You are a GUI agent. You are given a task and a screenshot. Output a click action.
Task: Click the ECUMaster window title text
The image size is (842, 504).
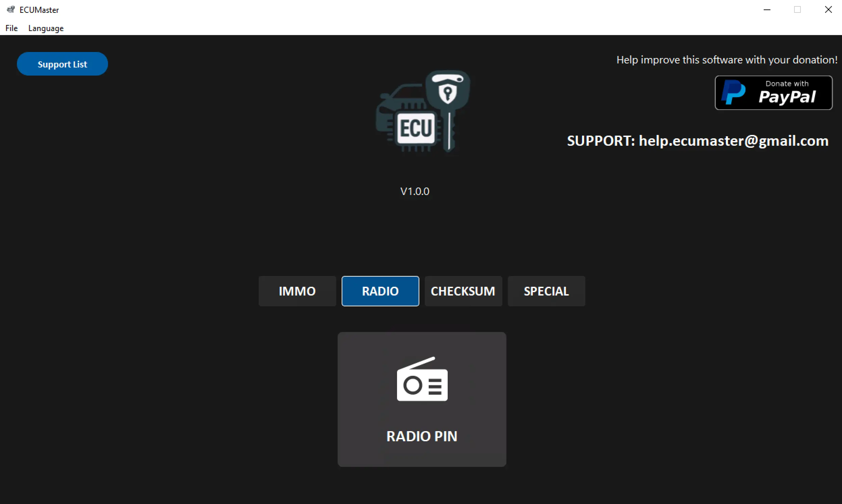coord(39,10)
